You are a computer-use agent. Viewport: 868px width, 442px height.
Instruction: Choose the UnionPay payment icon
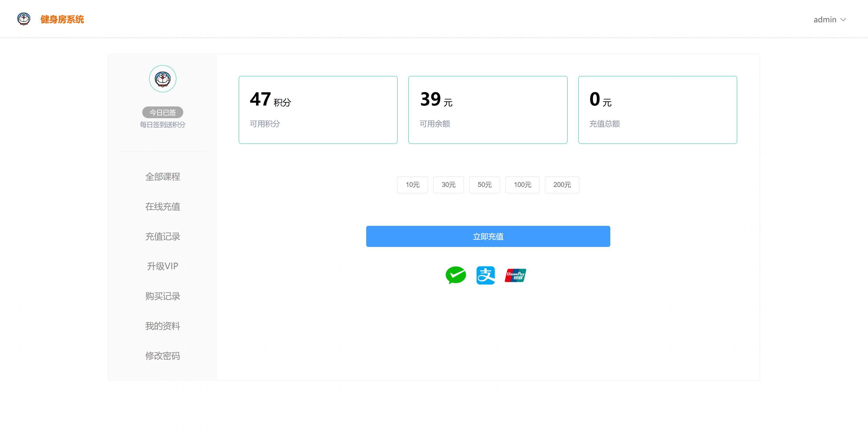click(x=515, y=275)
